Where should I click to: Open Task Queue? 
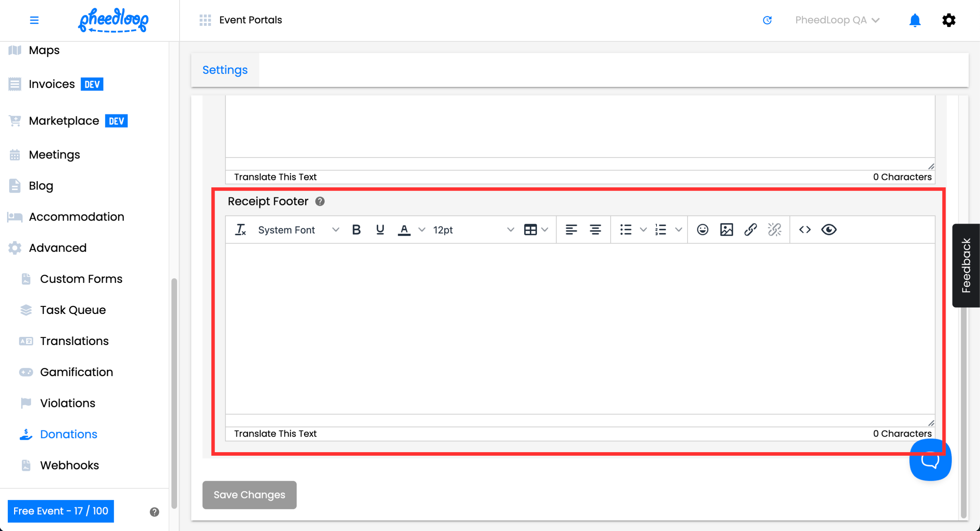tap(73, 310)
